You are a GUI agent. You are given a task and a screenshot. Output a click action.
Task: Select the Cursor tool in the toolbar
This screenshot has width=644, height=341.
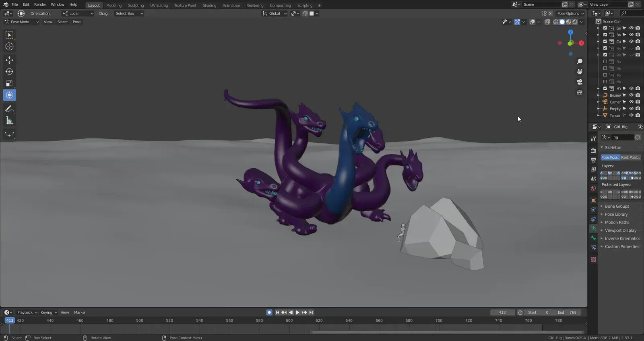(x=9, y=47)
